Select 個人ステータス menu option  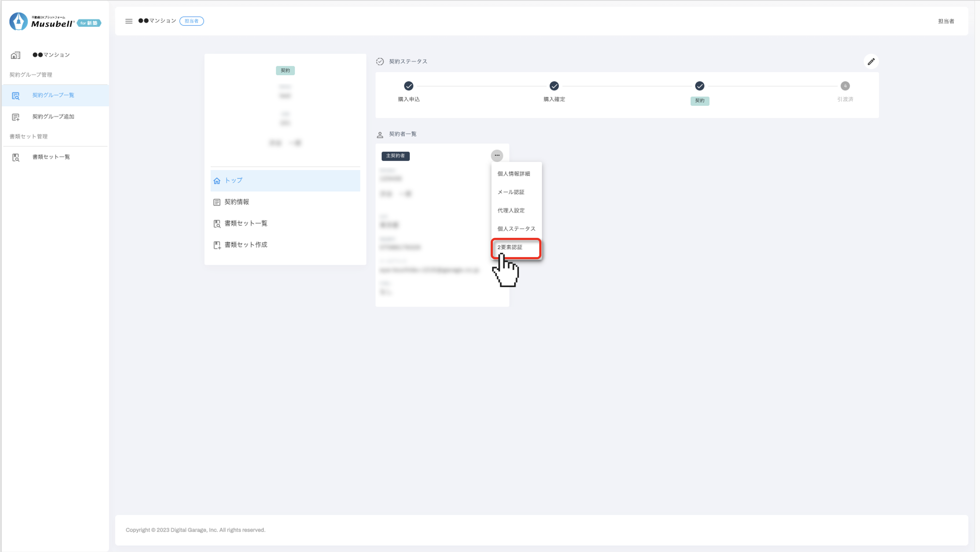click(x=516, y=229)
